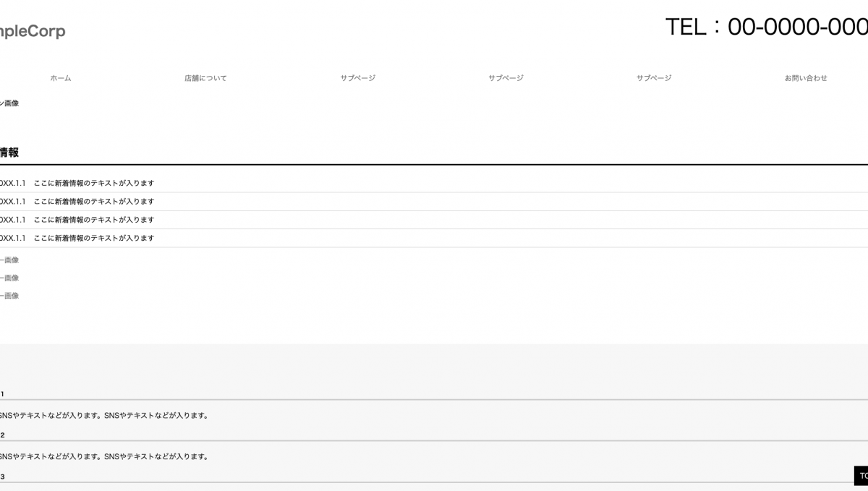This screenshot has height=491, width=868.
Task: Open the お問い合わせ contact page
Action: point(806,78)
